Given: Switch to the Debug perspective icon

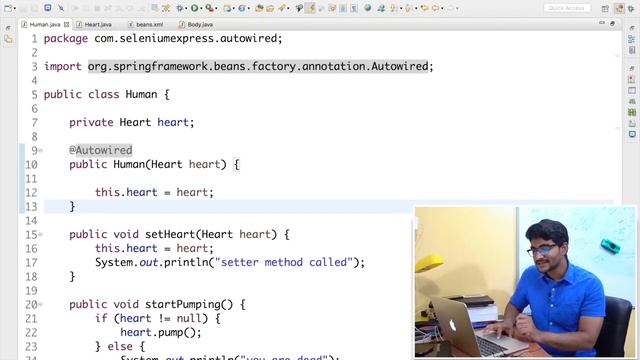Looking at the screenshot, I should 631,8.
